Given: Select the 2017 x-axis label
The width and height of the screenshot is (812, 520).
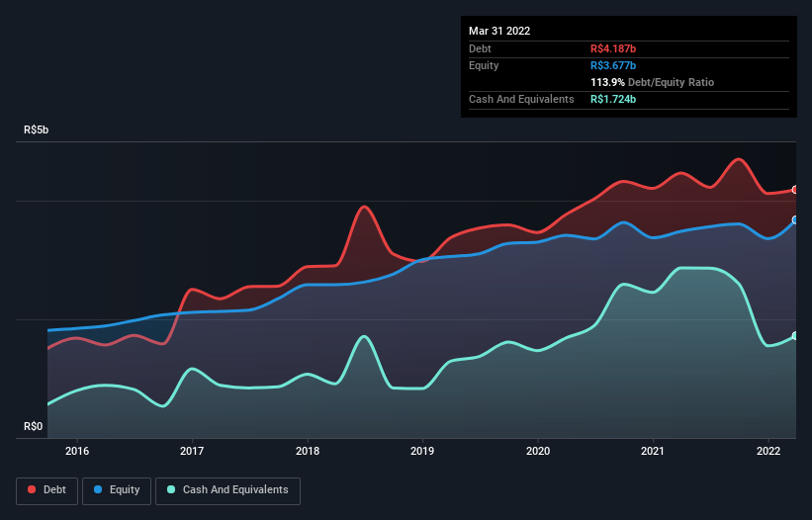Looking at the screenshot, I should [192, 451].
